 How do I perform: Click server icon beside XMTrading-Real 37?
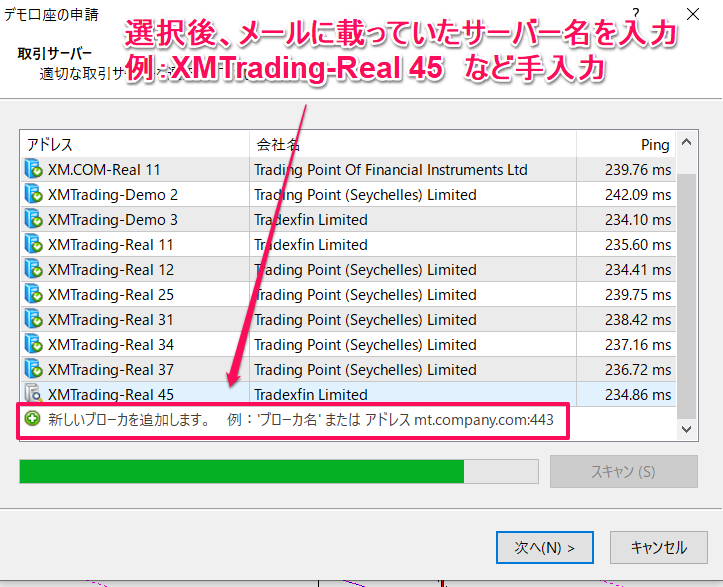34,369
